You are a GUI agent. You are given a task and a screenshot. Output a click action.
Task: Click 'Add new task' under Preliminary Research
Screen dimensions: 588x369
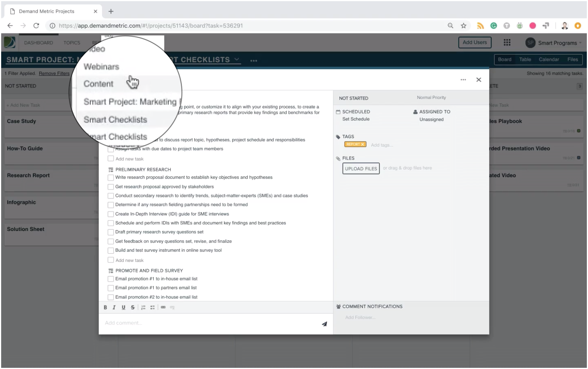click(x=129, y=261)
